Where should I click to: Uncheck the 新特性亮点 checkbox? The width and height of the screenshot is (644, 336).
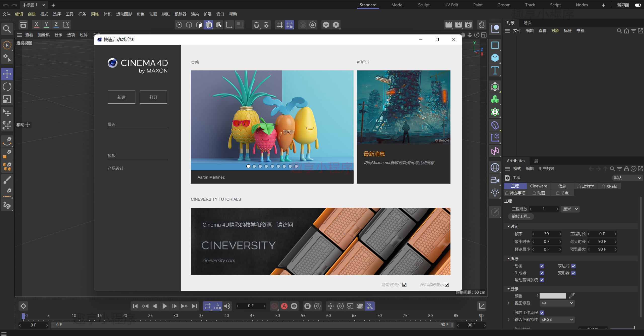tap(404, 285)
